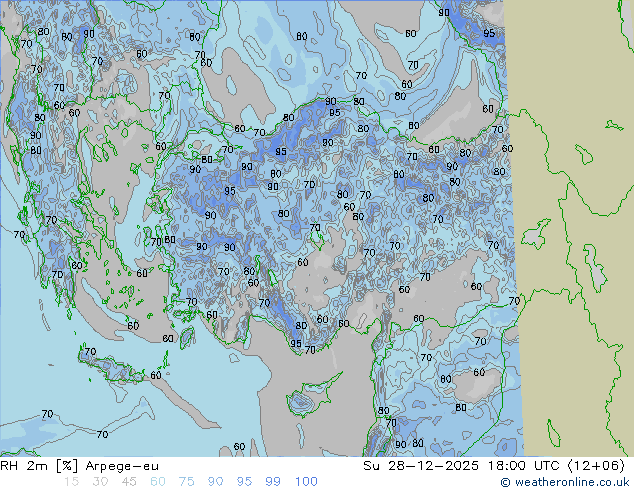Click the 'RH 2m [%] Arpege-eu' map title
Viewport: 634px width, 490px height.
click(x=79, y=466)
